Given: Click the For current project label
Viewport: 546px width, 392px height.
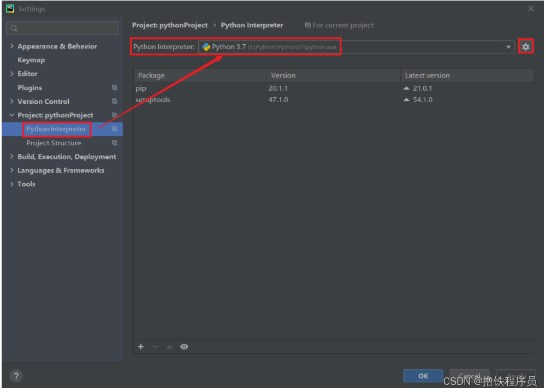Looking at the screenshot, I should click(x=343, y=25).
